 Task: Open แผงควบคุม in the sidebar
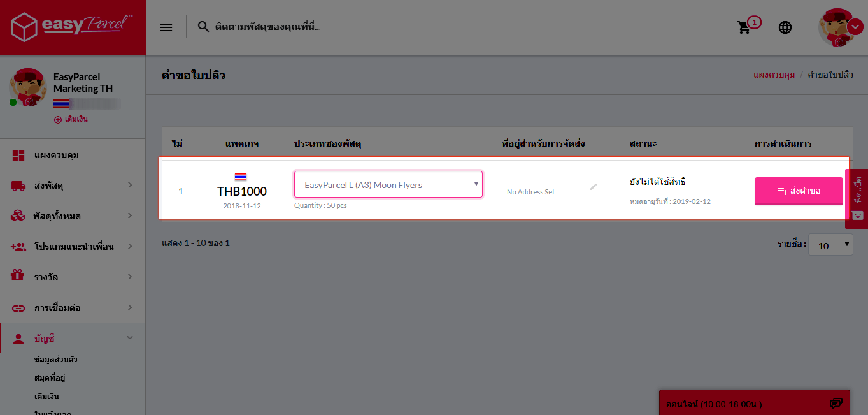[x=57, y=155]
